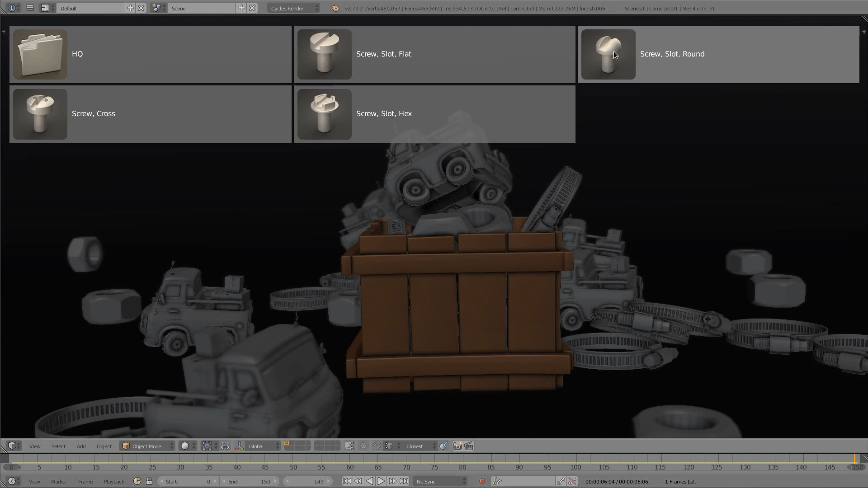Screen dimensions: 868x488
Task: Toggle snap magnet during transform
Action: pos(377,446)
